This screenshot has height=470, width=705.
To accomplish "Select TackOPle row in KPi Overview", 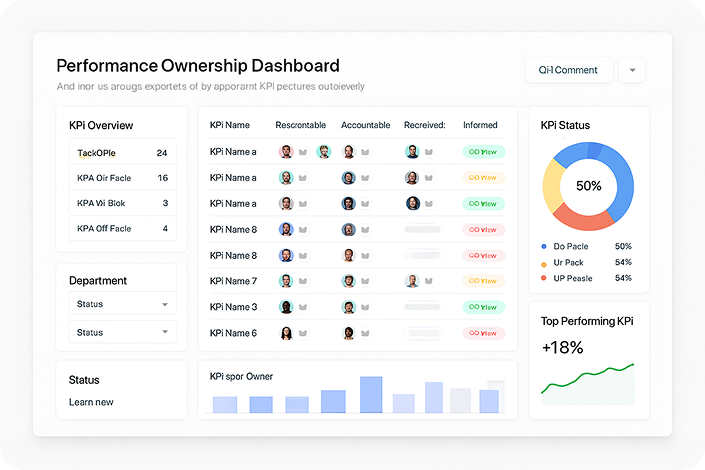I will coord(122,153).
